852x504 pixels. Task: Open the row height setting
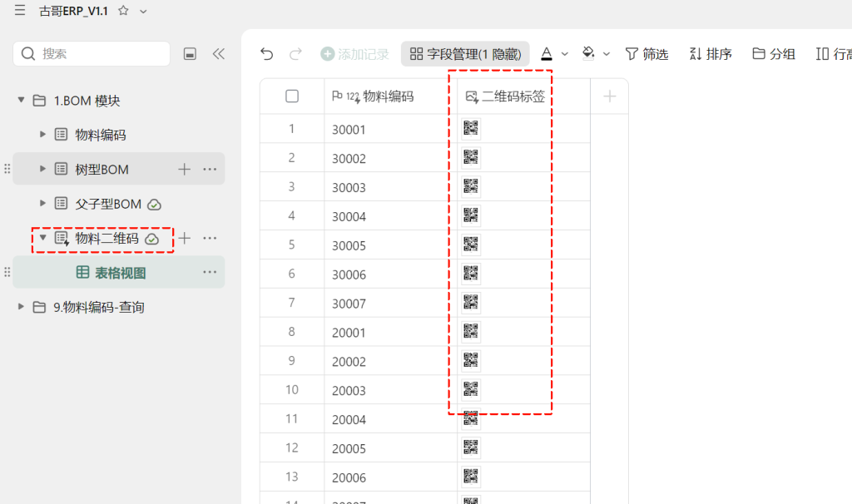[x=834, y=54]
